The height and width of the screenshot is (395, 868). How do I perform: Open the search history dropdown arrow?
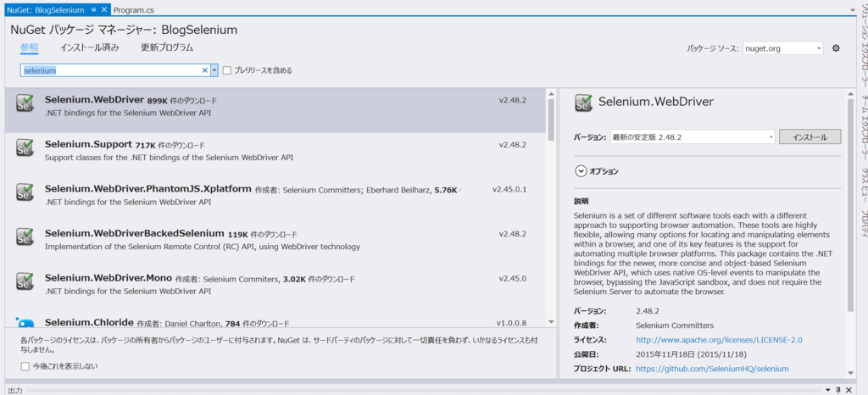tap(214, 70)
